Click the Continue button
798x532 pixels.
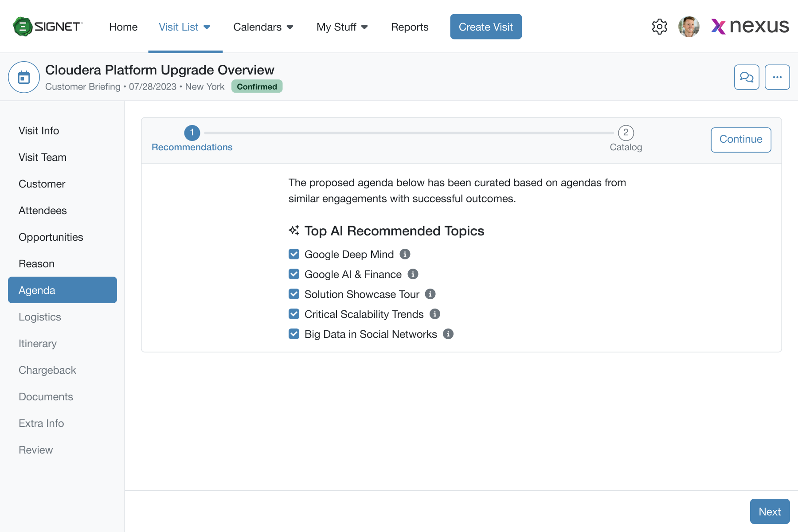[741, 140]
